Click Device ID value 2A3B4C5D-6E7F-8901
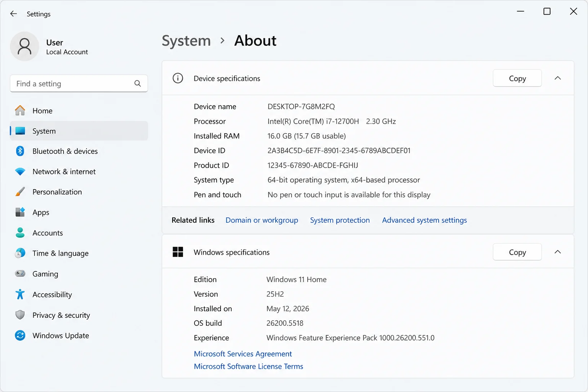The width and height of the screenshot is (588, 392). [x=339, y=150]
